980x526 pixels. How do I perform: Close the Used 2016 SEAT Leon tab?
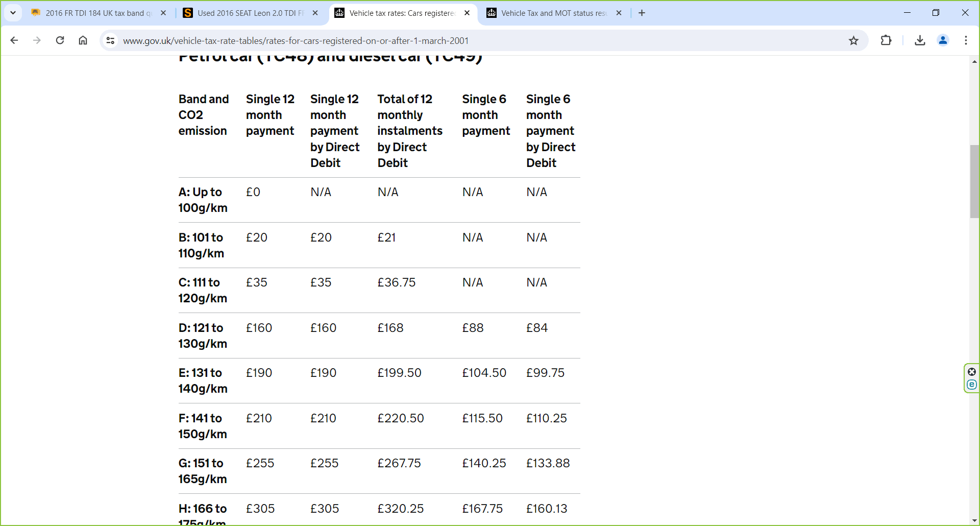point(315,13)
